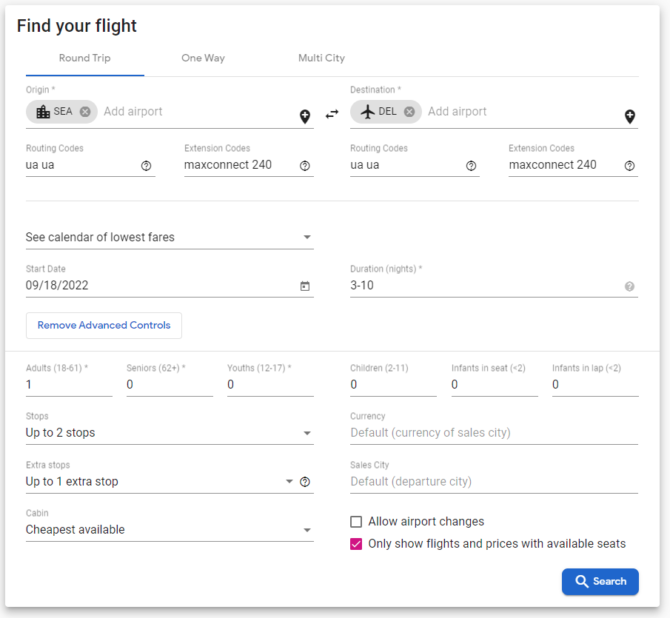Swap origin and destination airports
This screenshot has width=670, height=618.
pyautogui.click(x=332, y=114)
